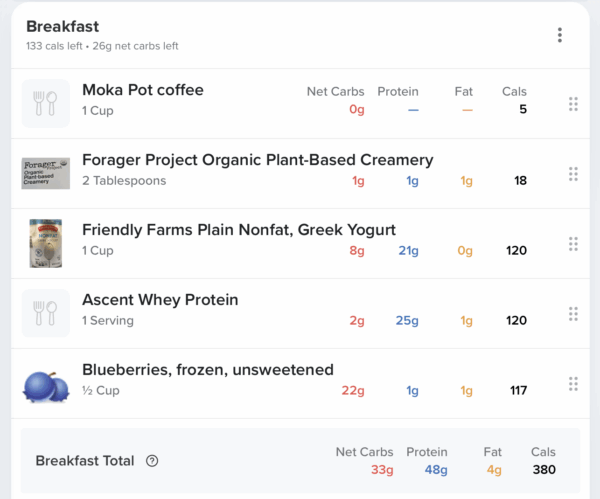Click the Forager Project creamery thumbnail

click(x=46, y=173)
